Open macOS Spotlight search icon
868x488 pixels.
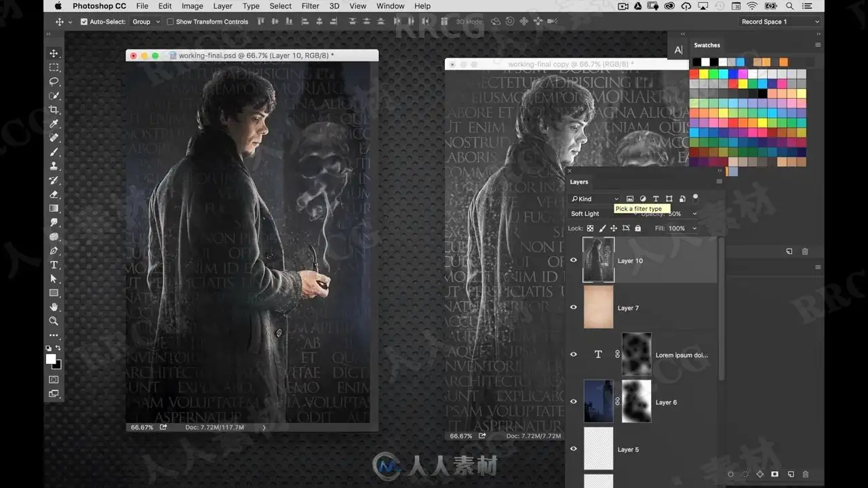790,6
